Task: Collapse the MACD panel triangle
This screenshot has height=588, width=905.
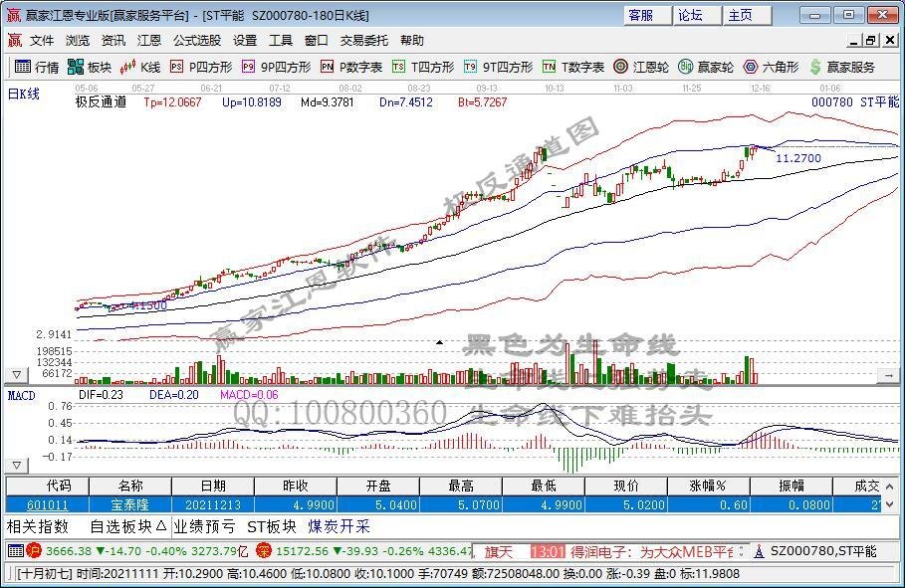Action: 17,465
